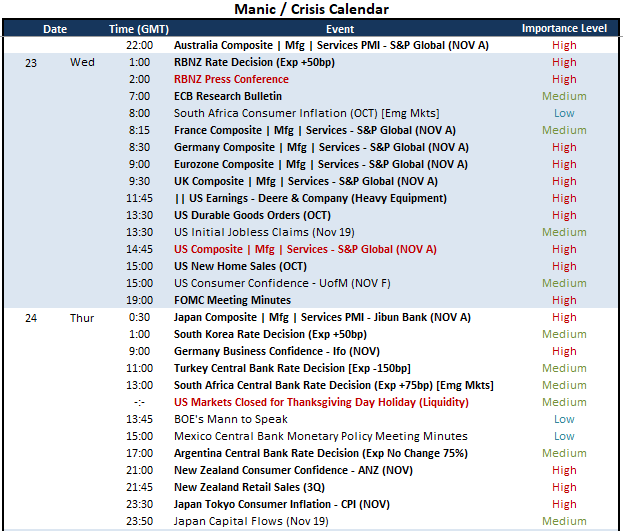Select 'Germany Composite | Mfg | Services' event
This screenshot has width=623, height=531.
pyautogui.click(x=321, y=147)
